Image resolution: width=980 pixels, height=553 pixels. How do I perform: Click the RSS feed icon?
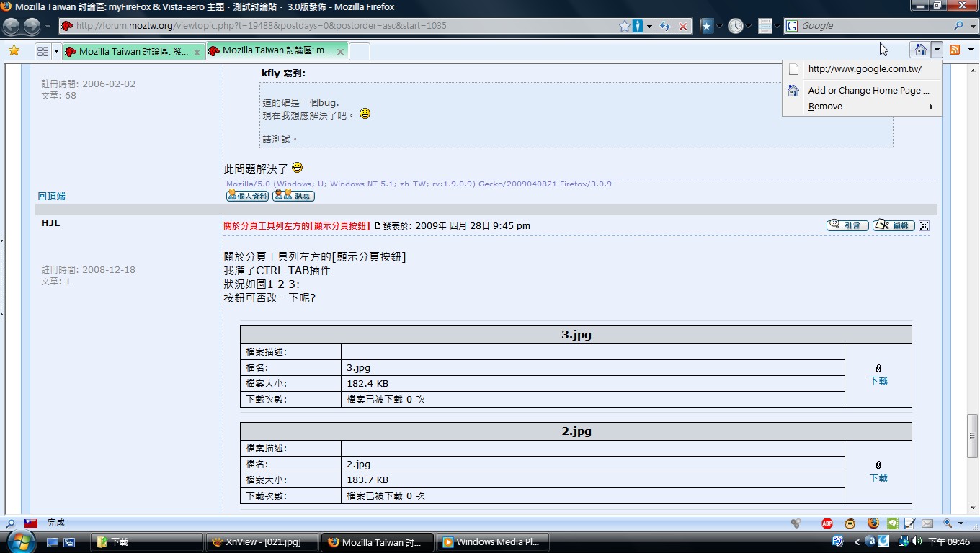(955, 50)
